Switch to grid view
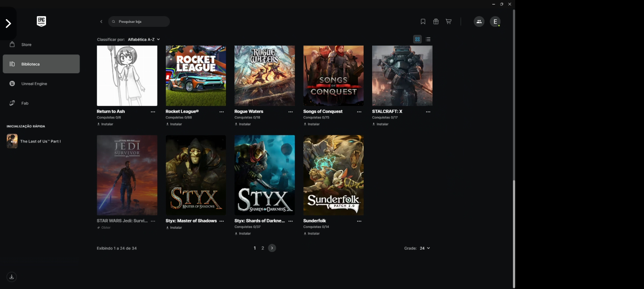This screenshot has height=289, width=644. click(417, 39)
